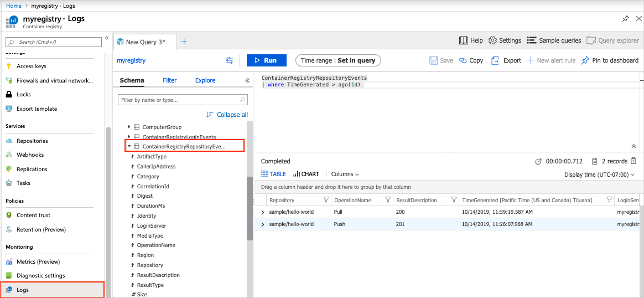The image size is (644, 298).
Task: Open Access keys in sidebar
Action: (32, 66)
